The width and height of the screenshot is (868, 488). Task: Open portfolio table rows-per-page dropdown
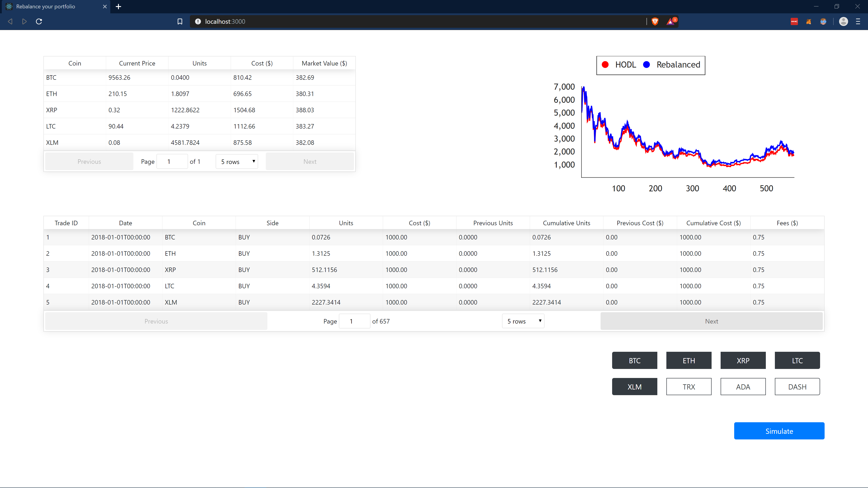point(237,162)
